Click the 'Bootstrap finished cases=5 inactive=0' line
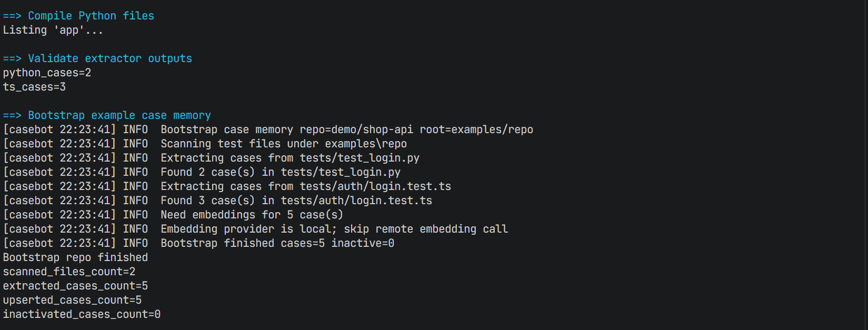 click(199, 243)
